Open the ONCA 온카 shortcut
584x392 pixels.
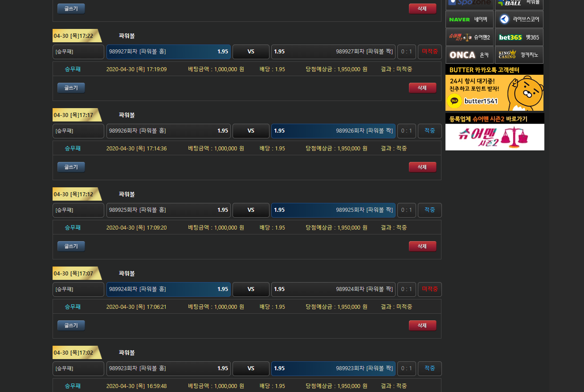(469, 55)
